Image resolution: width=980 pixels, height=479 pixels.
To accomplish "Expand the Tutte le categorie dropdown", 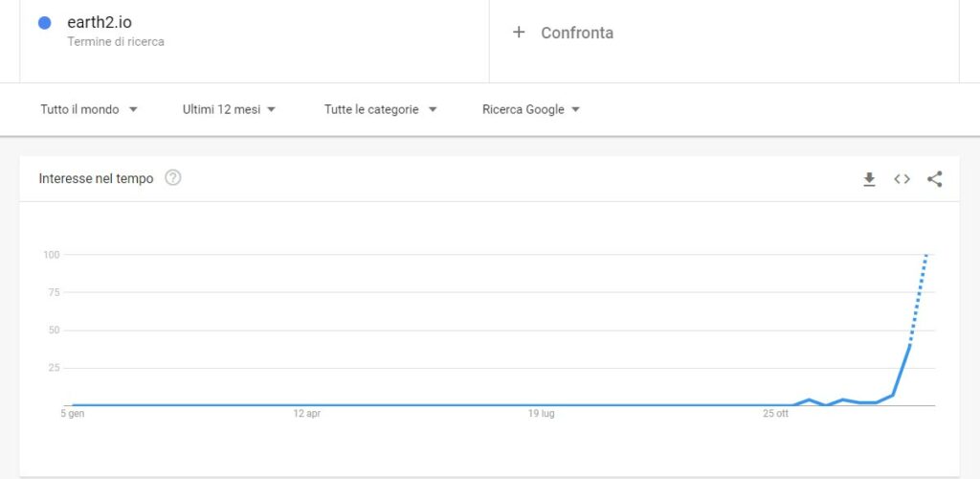I will [380, 109].
